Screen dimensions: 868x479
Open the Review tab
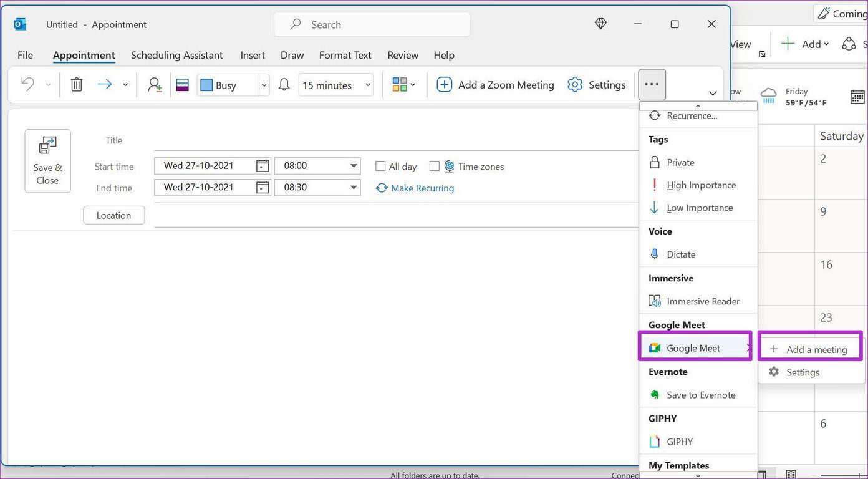pos(403,55)
